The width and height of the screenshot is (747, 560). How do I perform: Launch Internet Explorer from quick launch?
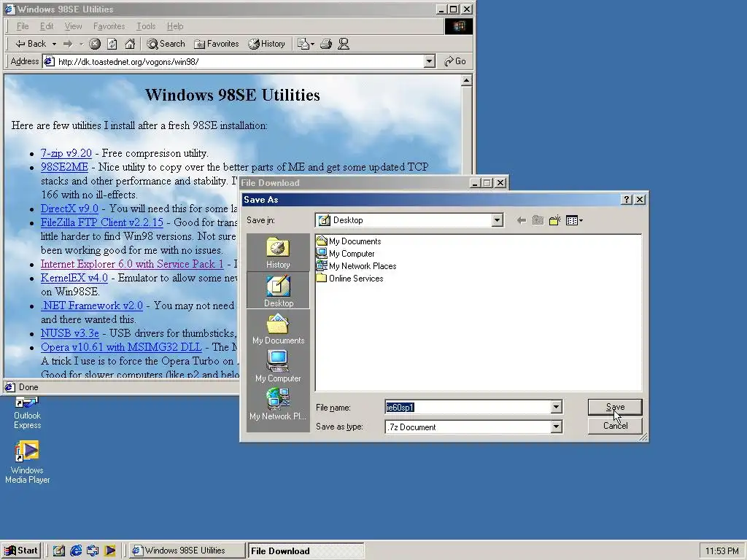[76, 551]
